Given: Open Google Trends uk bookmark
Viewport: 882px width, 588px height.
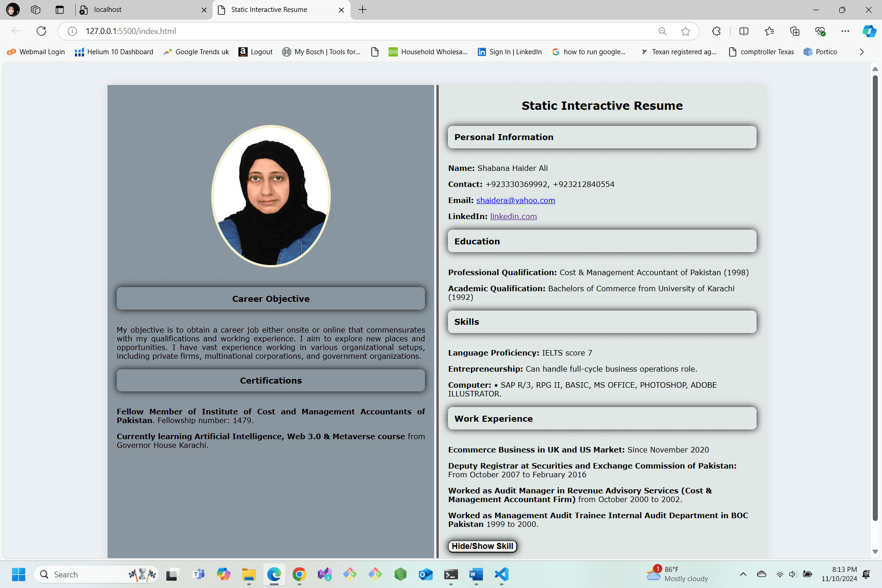Looking at the screenshot, I should [x=196, y=52].
